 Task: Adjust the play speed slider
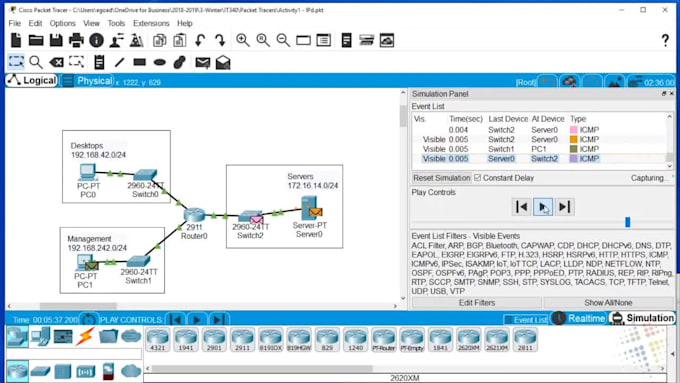click(x=627, y=222)
